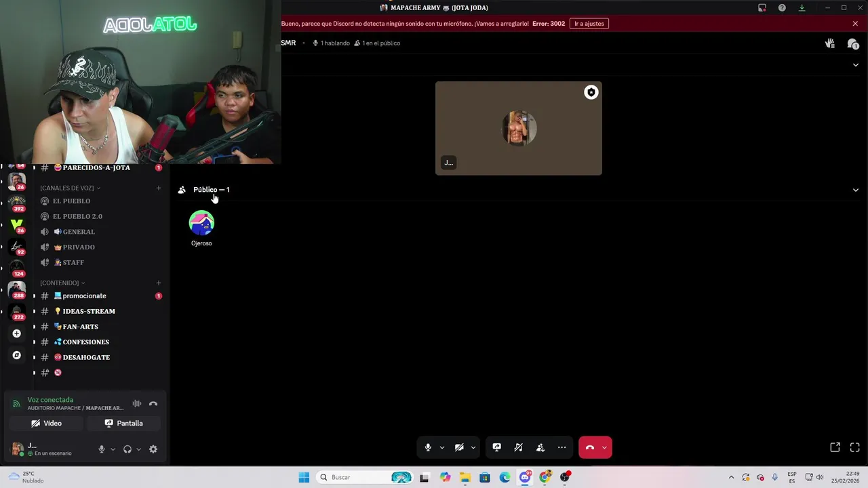Viewport: 868px width, 488px height.
Task: Add channel to CONTENIDO category
Action: pos(159,283)
